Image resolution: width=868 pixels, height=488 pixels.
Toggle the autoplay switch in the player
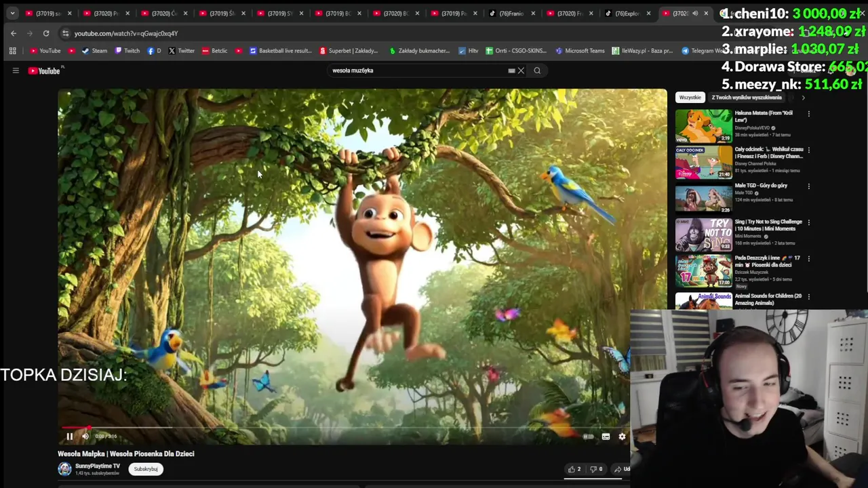point(588,436)
